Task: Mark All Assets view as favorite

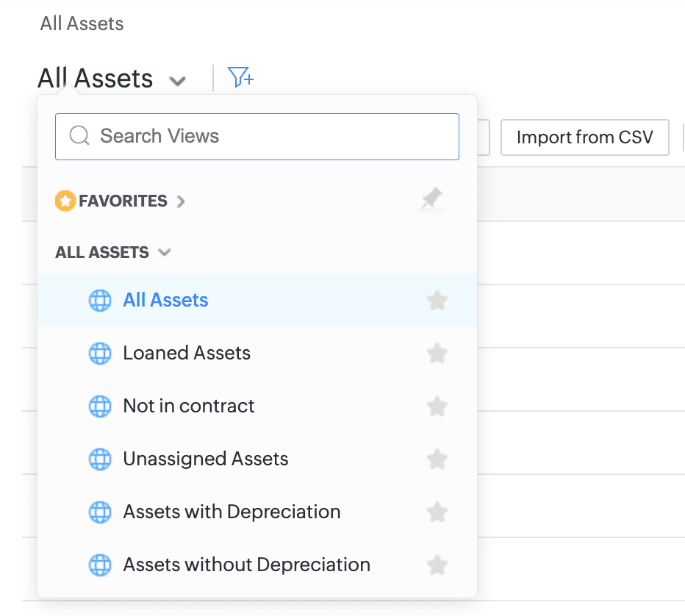Action: tap(437, 301)
